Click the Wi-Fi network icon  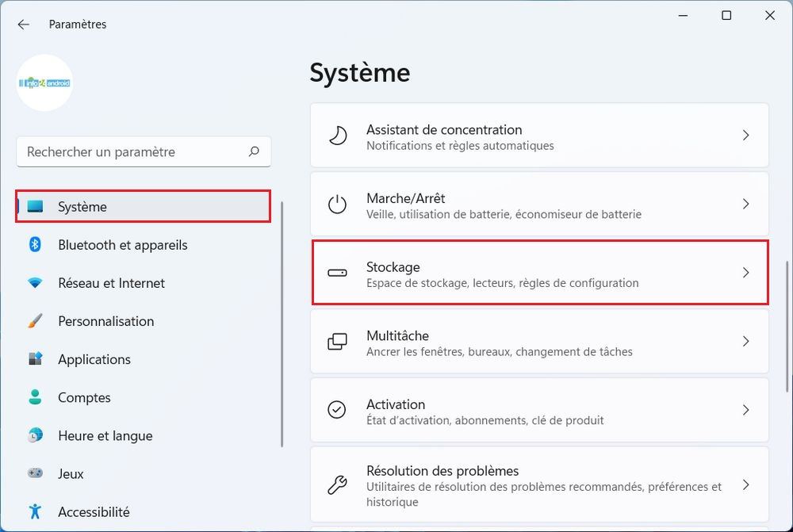click(35, 283)
